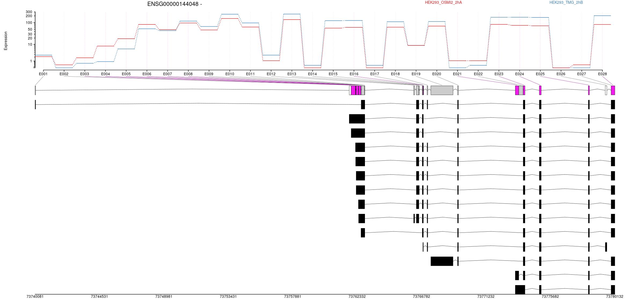Choose exon label E010
The height and width of the screenshot is (301, 644).
click(230, 74)
